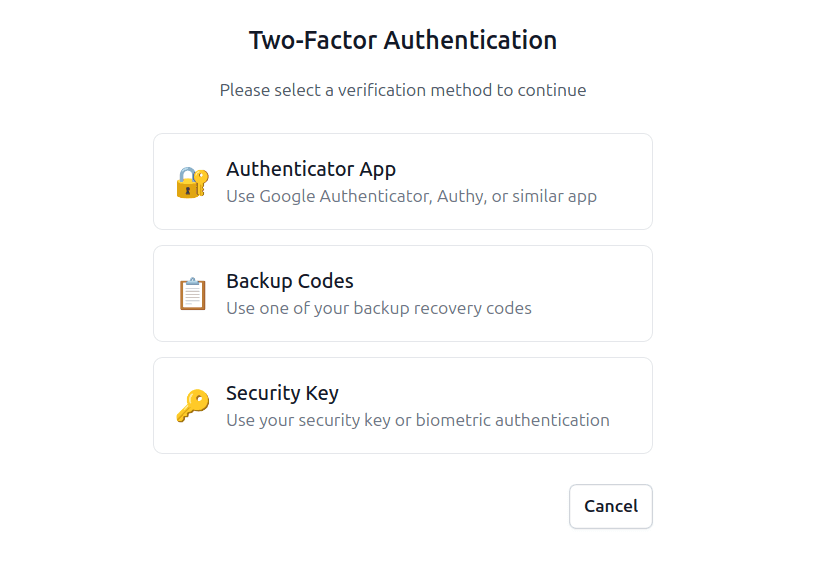Click 'Use your security key or biometric authentication' description
The width and height of the screenshot is (824, 588).
pyautogui.click(x=418, y=420)
